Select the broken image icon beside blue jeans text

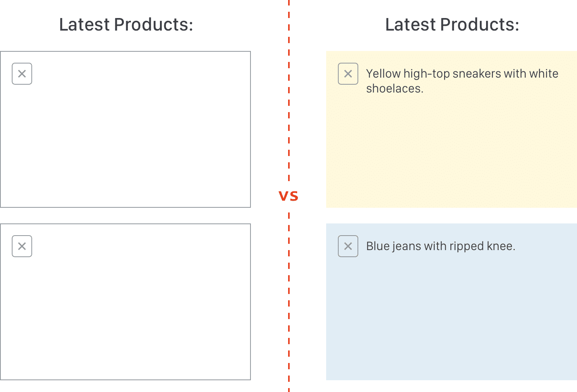click(x=348, y=246)
